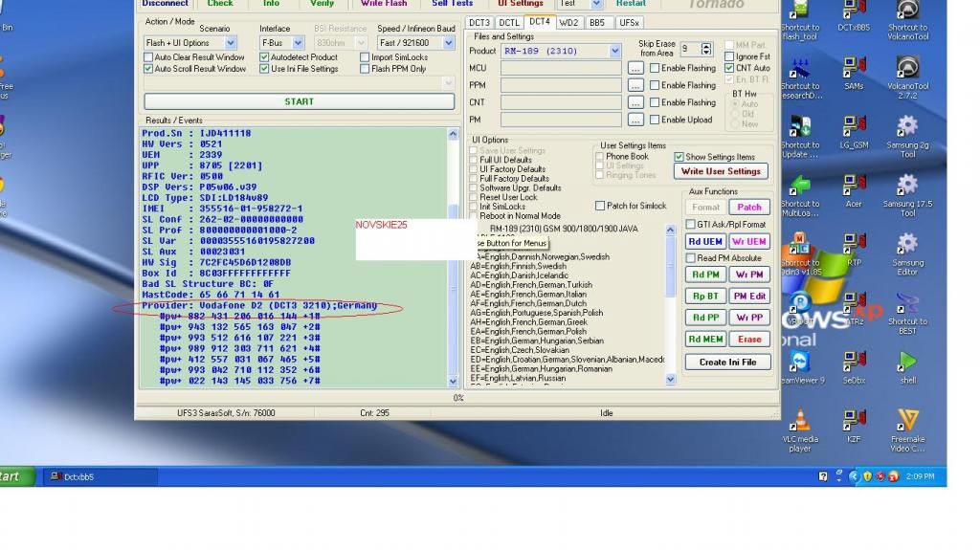Open the Samsung Editor desktop icon

pos(906,244)
